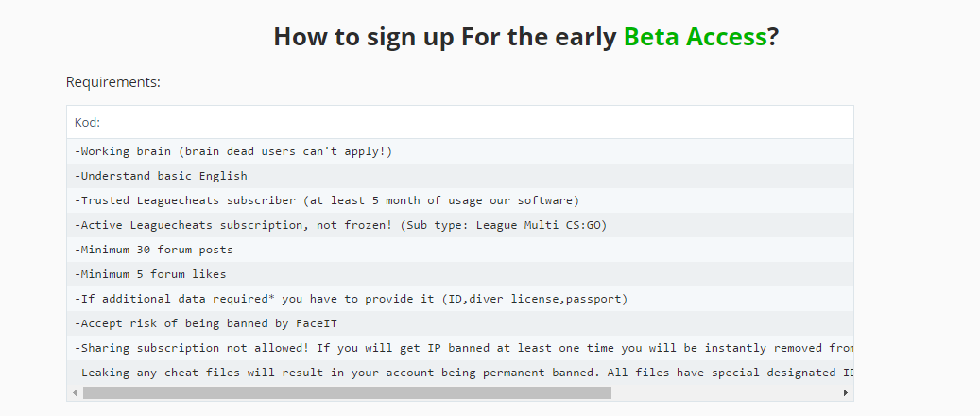
Task: Click the "How to sign up" heading
Action: (x=525, y=37)
